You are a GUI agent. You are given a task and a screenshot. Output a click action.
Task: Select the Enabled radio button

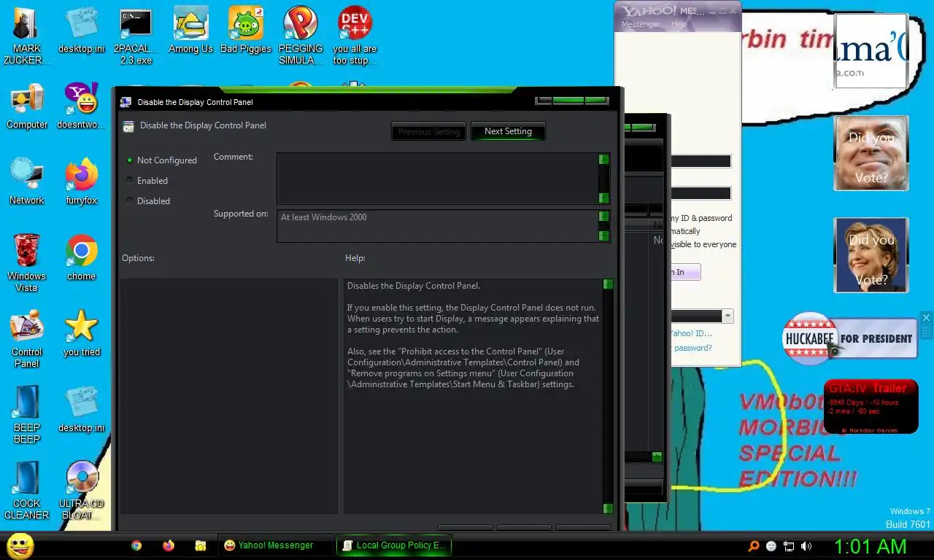pos(147,181)
